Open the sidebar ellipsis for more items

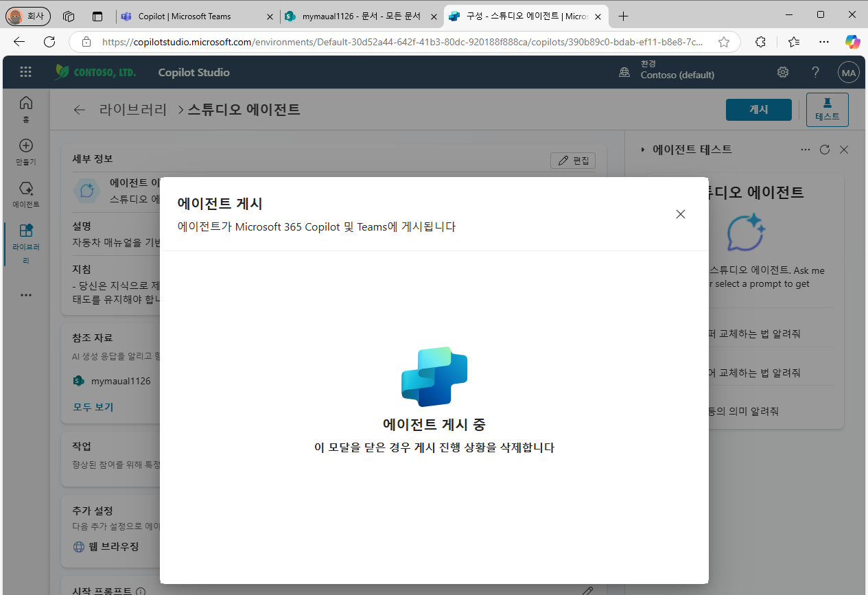click(26, 295)
